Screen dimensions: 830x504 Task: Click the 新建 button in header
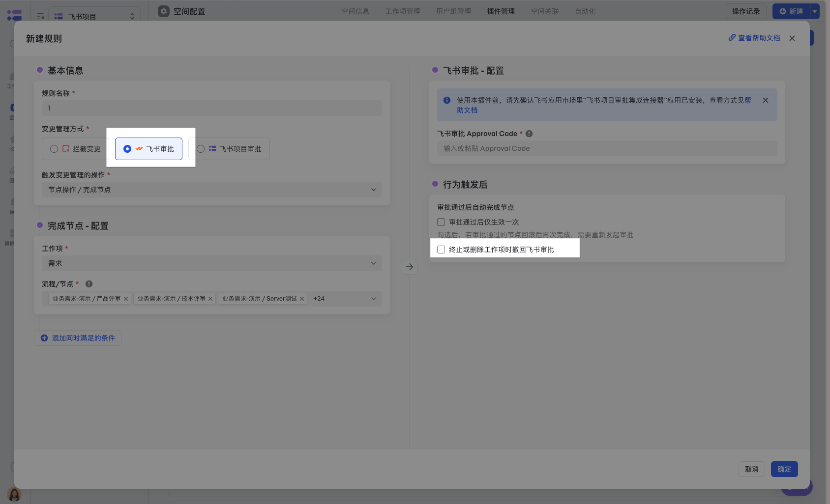pyautogui.click(x=791, y=11)
